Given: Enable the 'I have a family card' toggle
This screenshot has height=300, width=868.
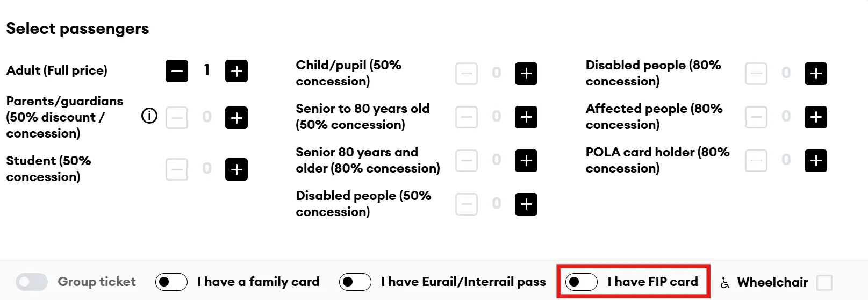Looking at the screenshot, I should click(171, 282).
